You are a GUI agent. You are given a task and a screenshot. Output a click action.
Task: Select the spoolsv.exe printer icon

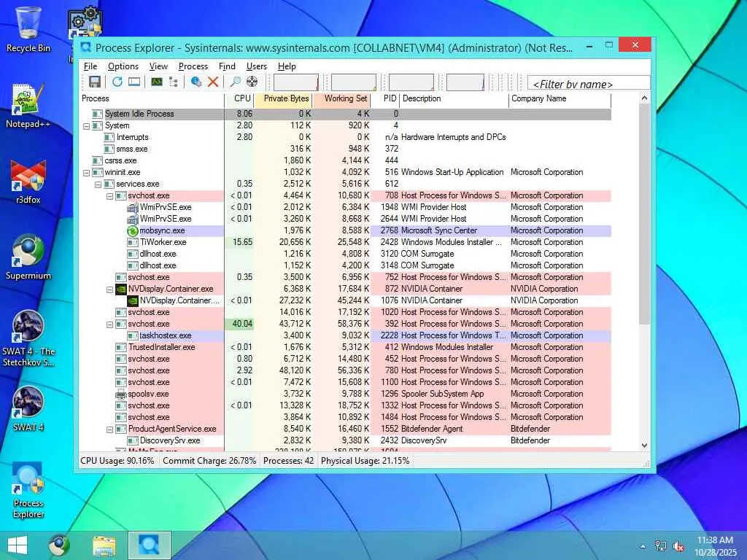[x=121, y=394]
